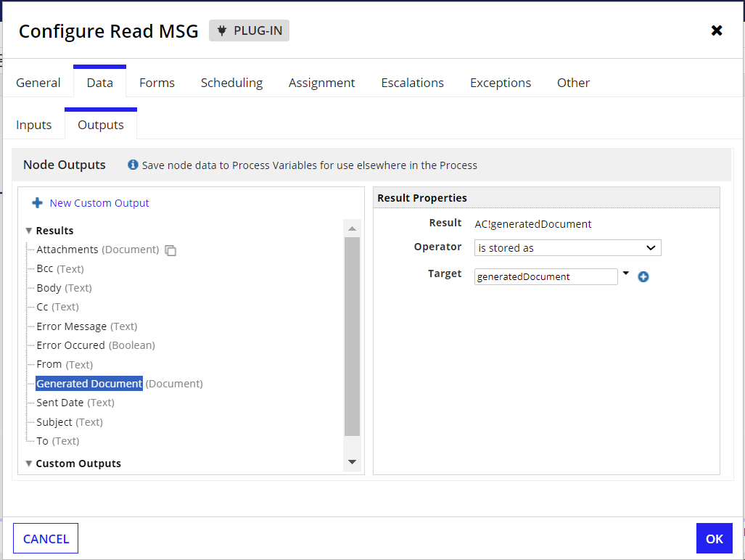Screen dimensions: 745x560
Task: Select the Sent Date result
Action: coord(60,403)
